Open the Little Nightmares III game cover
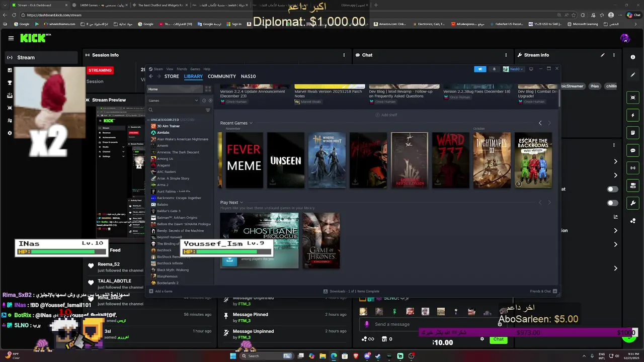Image resolution: width=644 pixels, height=362 pixels. [x=492, y=160]
